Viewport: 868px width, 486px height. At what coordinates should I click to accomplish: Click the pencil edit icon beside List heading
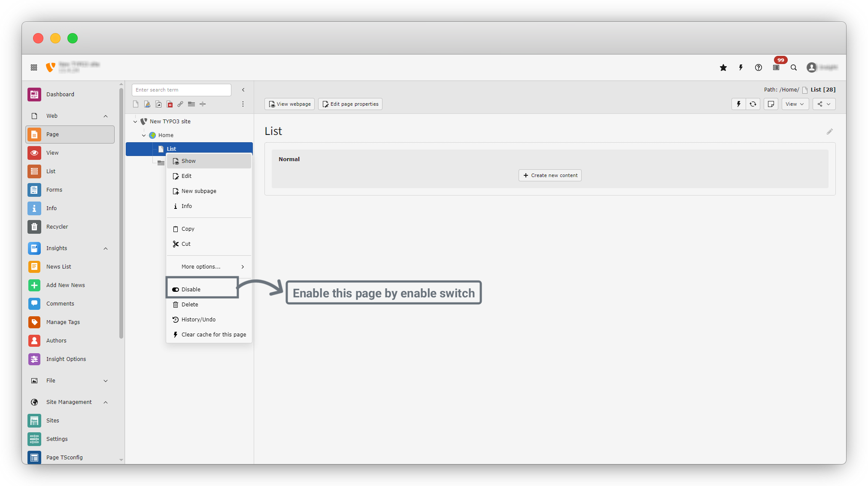click(829, 131)
